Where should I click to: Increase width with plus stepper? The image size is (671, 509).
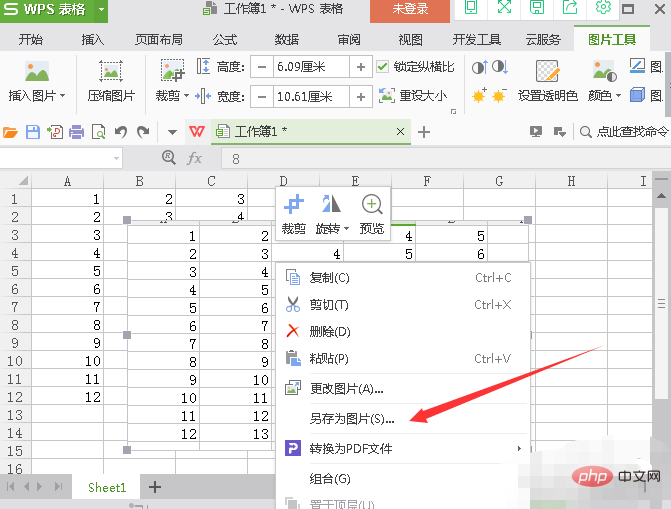361,96
